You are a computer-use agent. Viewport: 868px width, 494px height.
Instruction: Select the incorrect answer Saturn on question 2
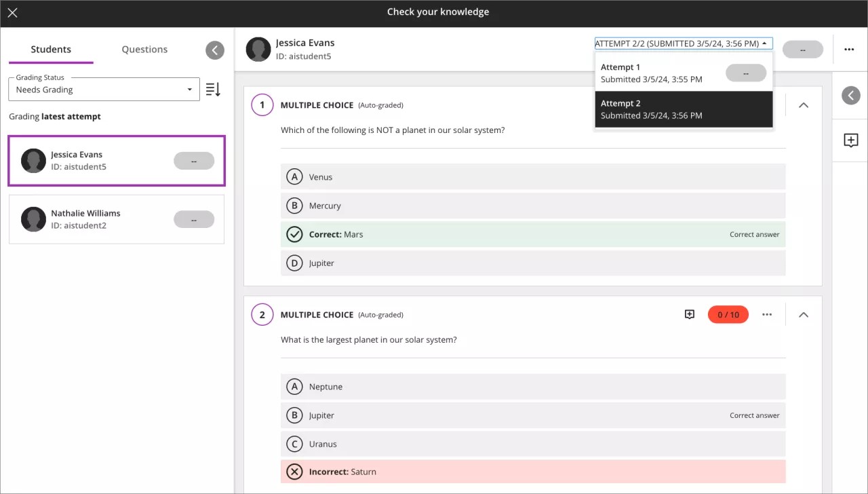click(532, 471)
